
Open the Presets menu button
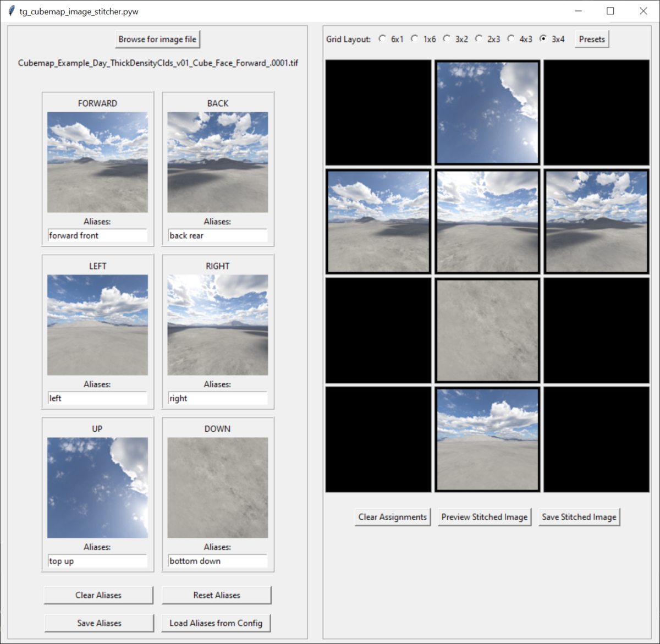(x=592, y=39)
